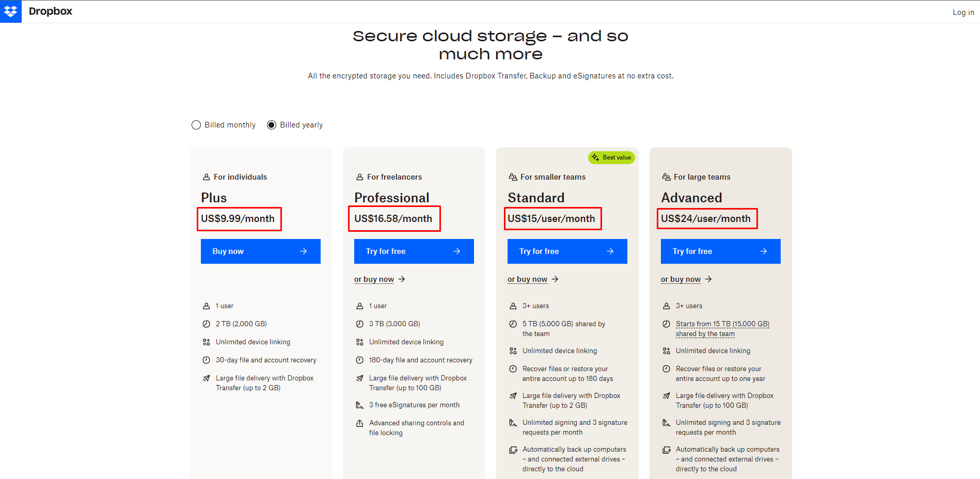Select the Billed yearly radio button
This screenshot has width=980, height=479.
(x=272, y=125)
